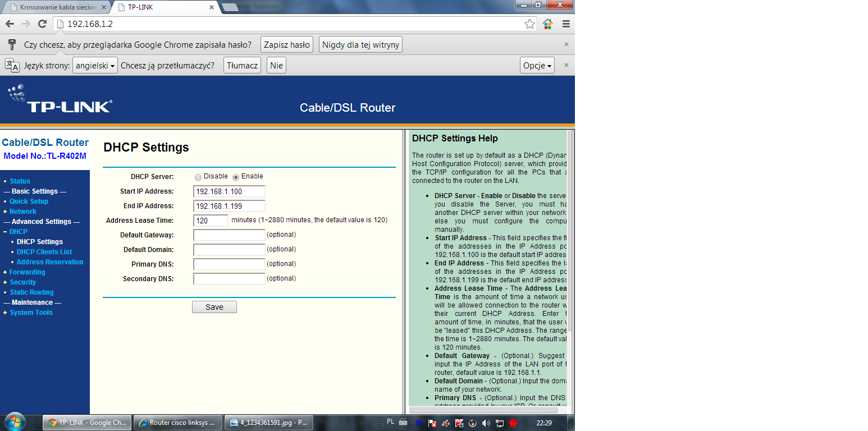
Task: Open Quick Setup in the sidebar
Action: 29,201
